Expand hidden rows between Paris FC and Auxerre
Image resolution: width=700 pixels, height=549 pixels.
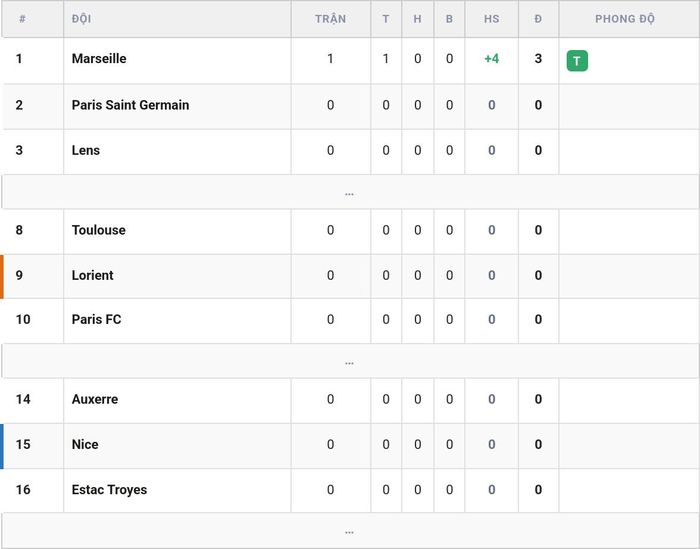[350, 361]
